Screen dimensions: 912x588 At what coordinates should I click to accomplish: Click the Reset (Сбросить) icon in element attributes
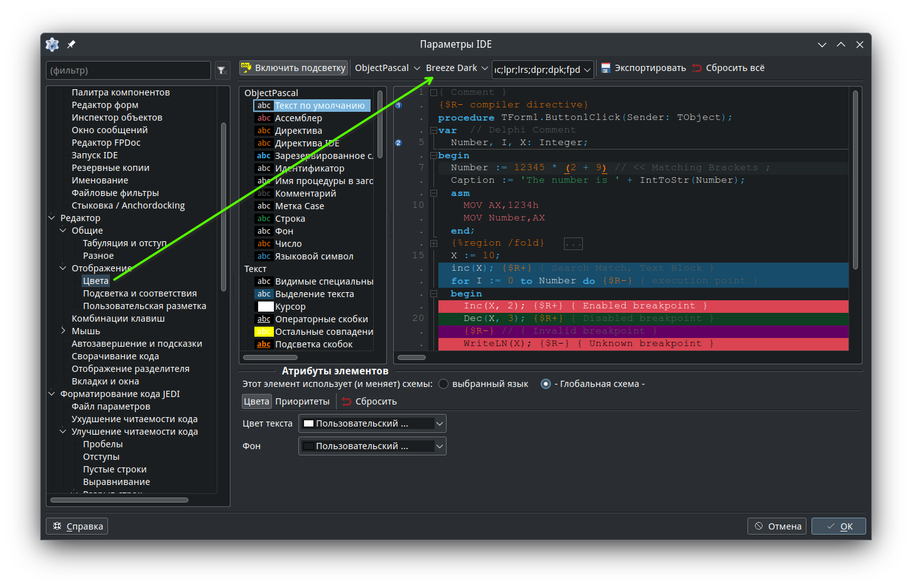coord(347,401)
